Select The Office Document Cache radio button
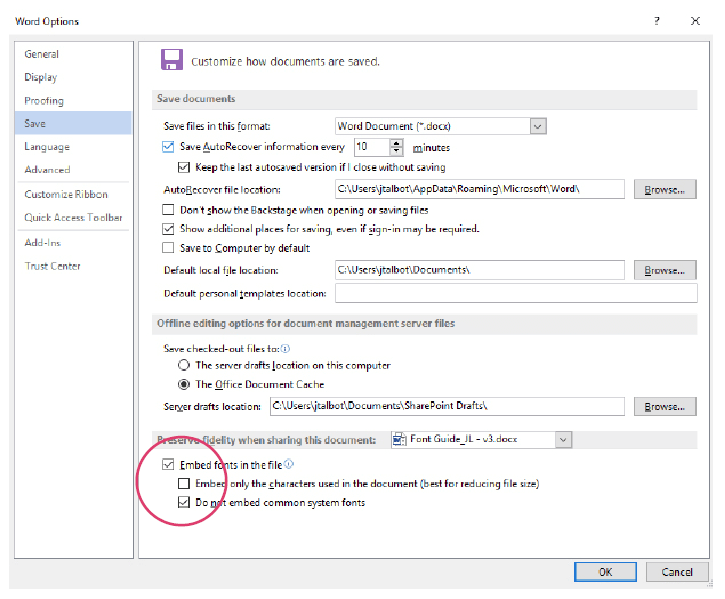 tap(184, 384)
